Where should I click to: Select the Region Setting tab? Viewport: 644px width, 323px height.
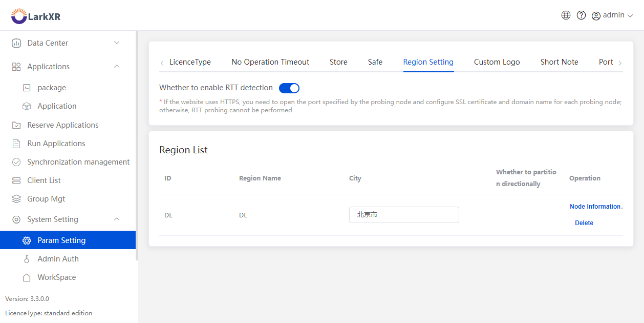coord(428,62)
